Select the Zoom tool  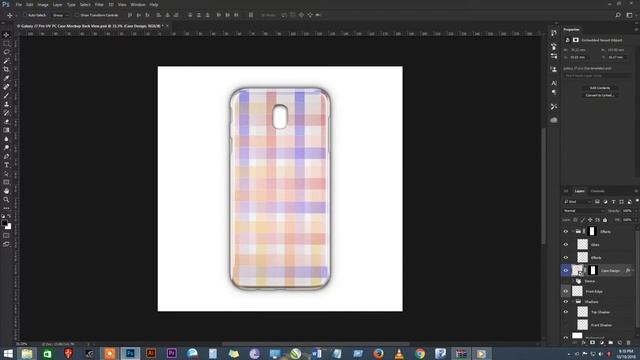click(6, 200)
